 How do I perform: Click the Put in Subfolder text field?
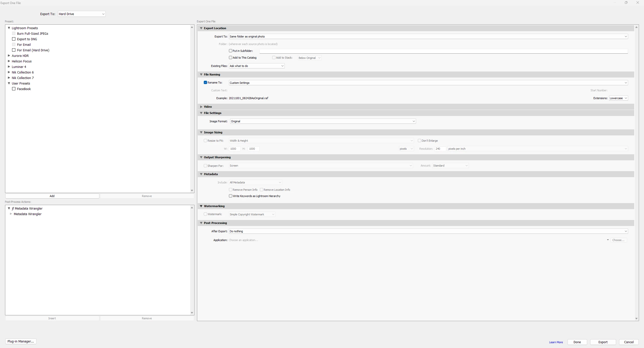tap(443, 51)
